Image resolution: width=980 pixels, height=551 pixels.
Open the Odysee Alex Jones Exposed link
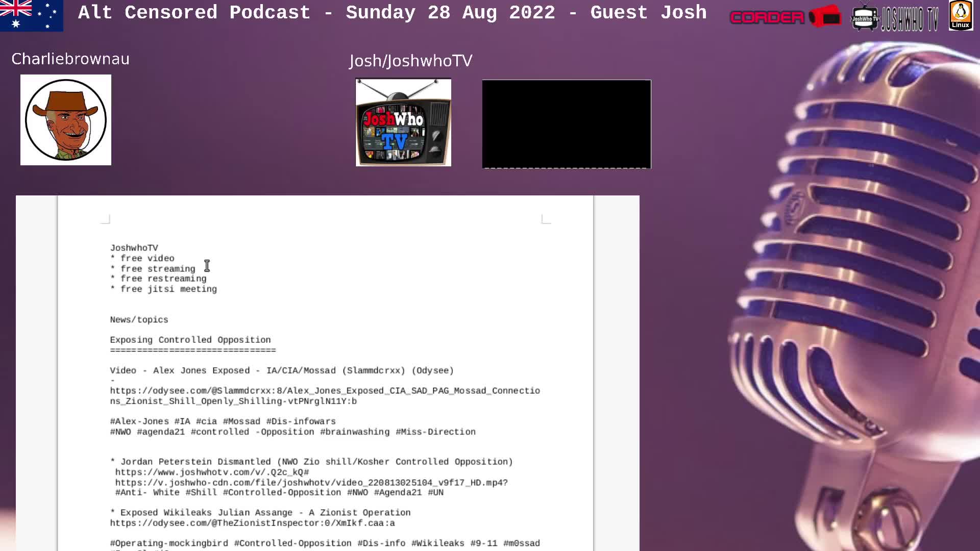tap(325, 396)
